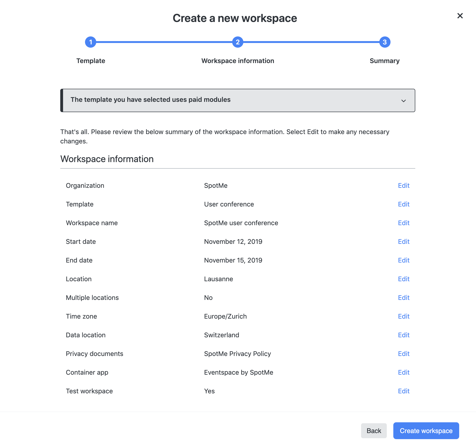Click the Back button

373,431
